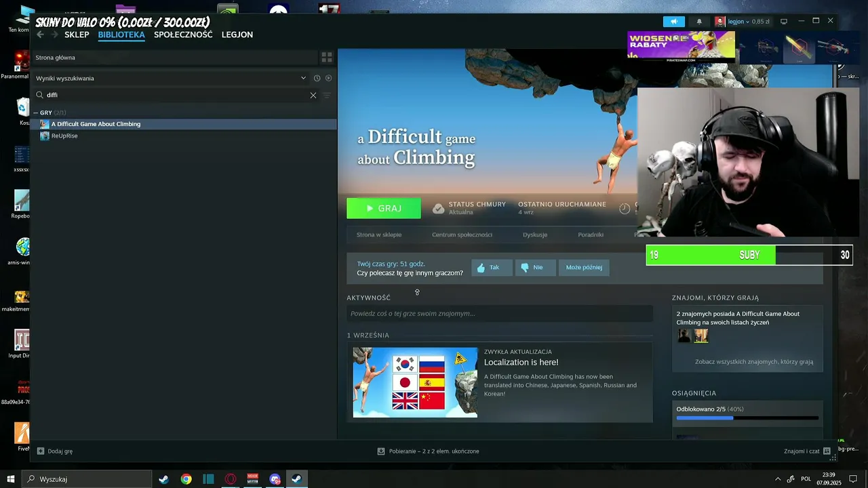Open Znajomi i czat friends list
Screen dimensions: 868x488
point(807,451)
